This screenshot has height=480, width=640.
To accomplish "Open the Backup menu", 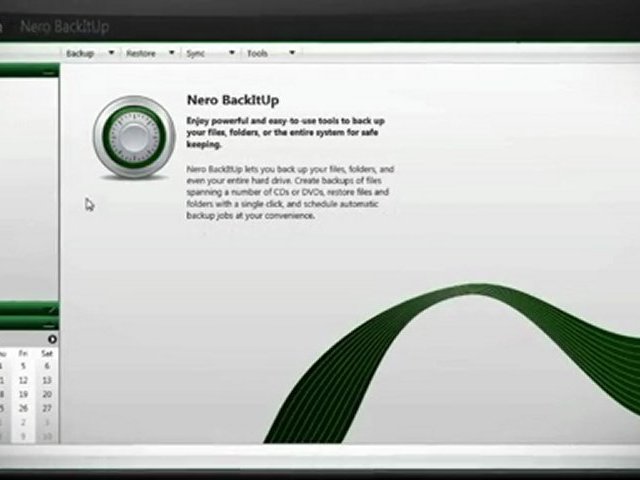I will tap(80, 53).
